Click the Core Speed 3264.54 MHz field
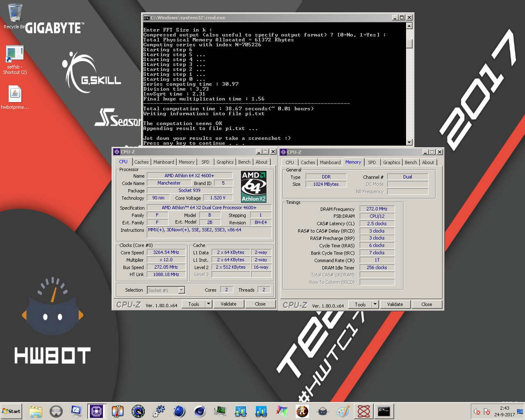 tap(166, 252)
